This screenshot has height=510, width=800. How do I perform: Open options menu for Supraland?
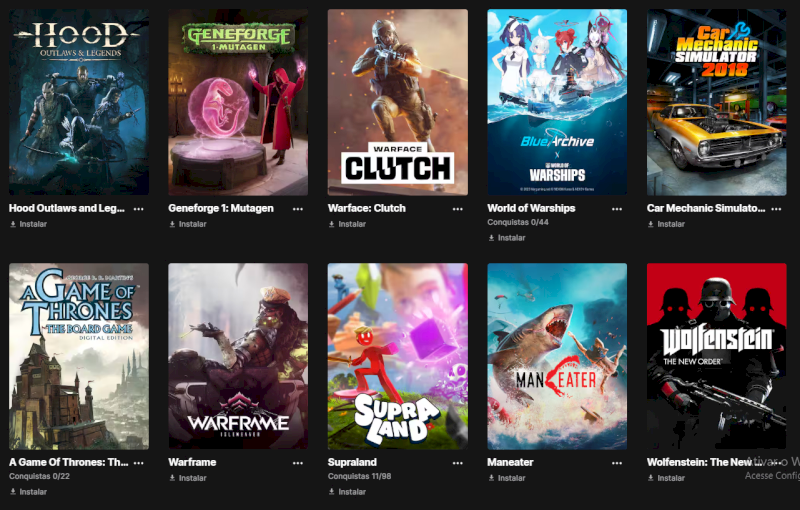pyautogui.click(x=458, y=463)
